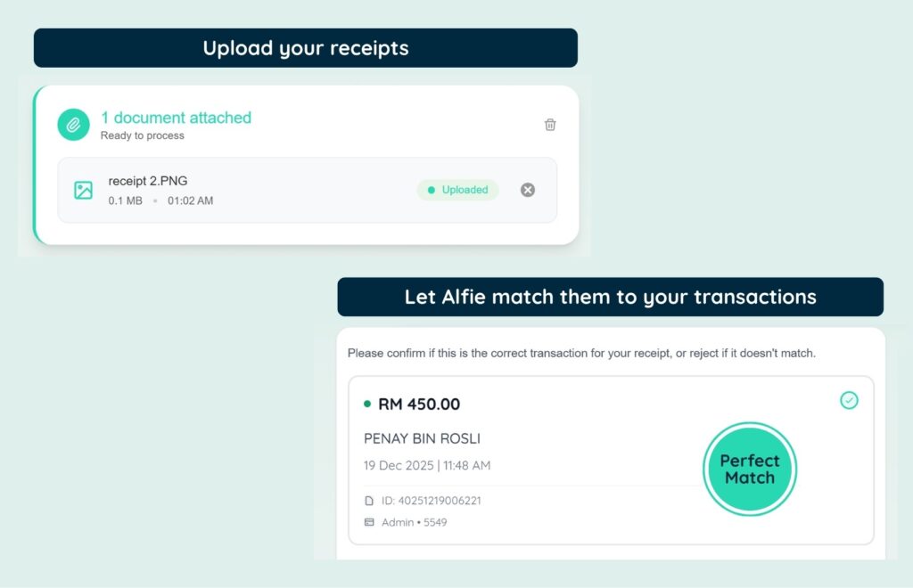Click the Uploaded status badge
Viewport: 913px width, 588px height.
click(x=457, y=190)
